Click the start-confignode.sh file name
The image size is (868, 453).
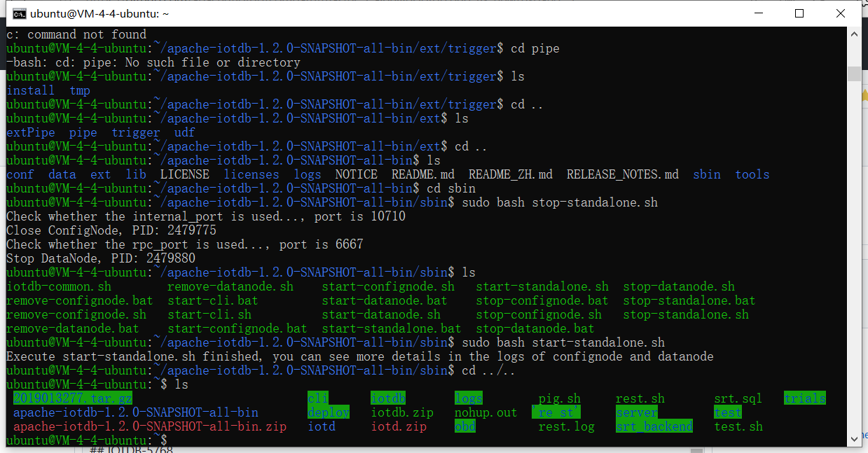pyautogui.click(x=388, y=286)
